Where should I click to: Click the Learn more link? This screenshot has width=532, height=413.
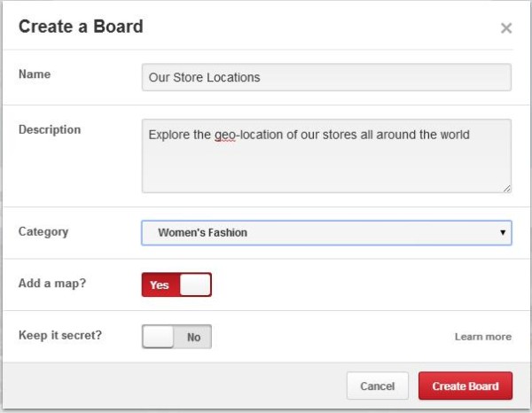tap(483, 337)
